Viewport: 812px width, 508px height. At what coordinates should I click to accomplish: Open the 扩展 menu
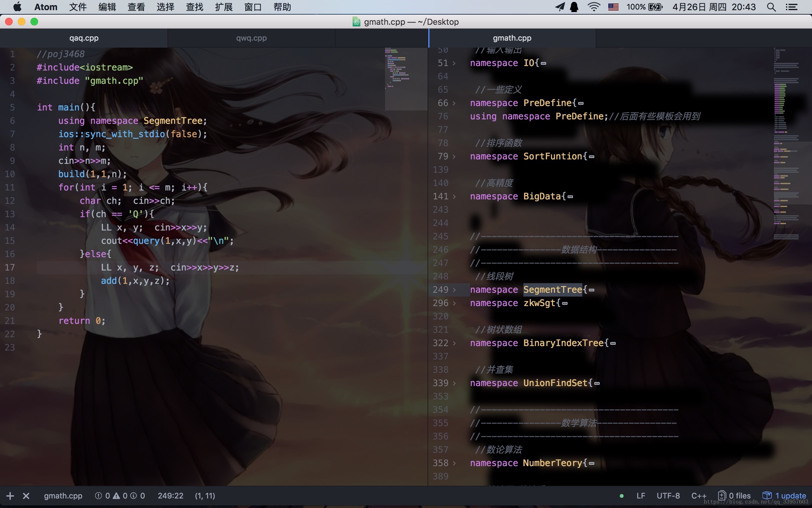coord(224,7)
